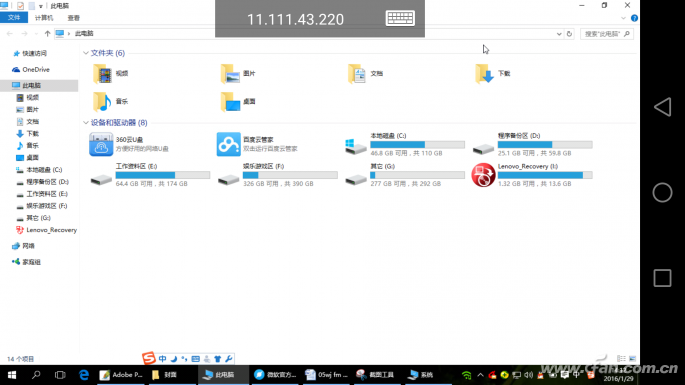Click the search 此电脑 input box
685x385 pixels.
(606, 34)
